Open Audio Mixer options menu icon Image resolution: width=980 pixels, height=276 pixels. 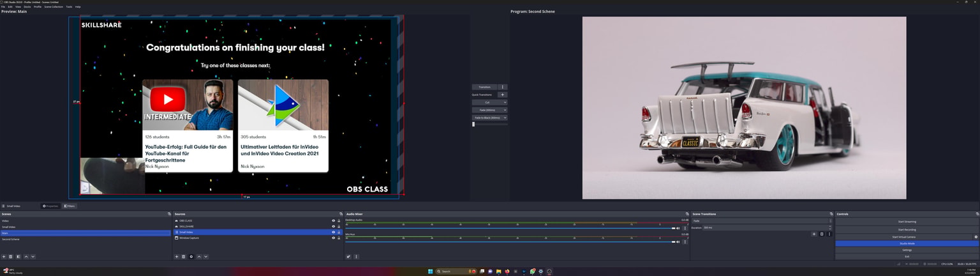point(356,257)
